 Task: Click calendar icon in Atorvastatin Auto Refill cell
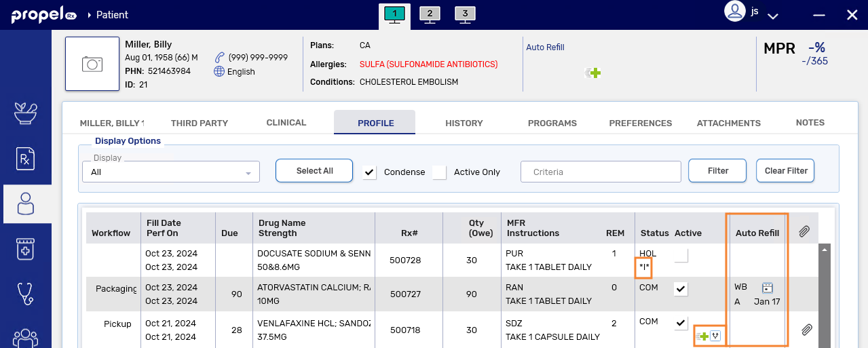pyautogui.click(x=768, y=288)
